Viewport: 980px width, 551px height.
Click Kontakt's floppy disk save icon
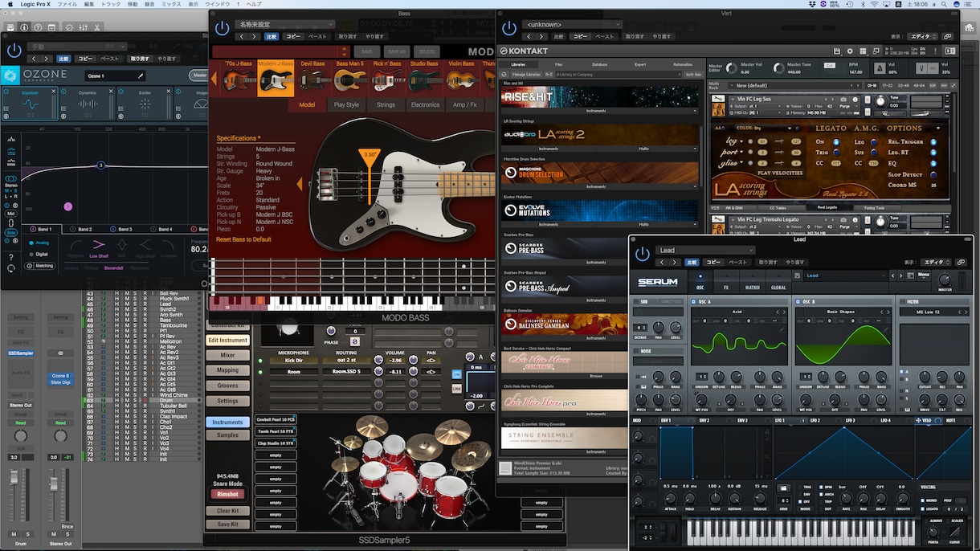(837, 51)
